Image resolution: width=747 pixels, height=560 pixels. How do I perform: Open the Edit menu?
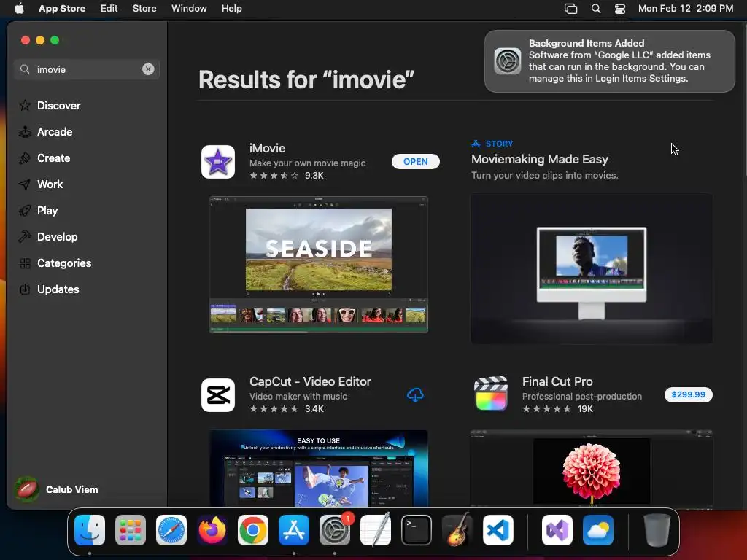coord(109,9)
